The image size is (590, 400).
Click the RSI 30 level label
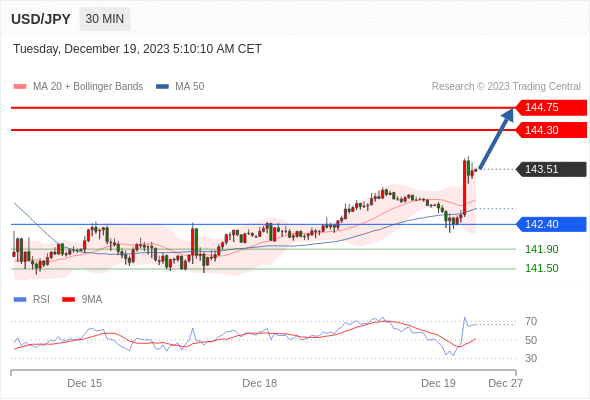click(x=531, y=358)
